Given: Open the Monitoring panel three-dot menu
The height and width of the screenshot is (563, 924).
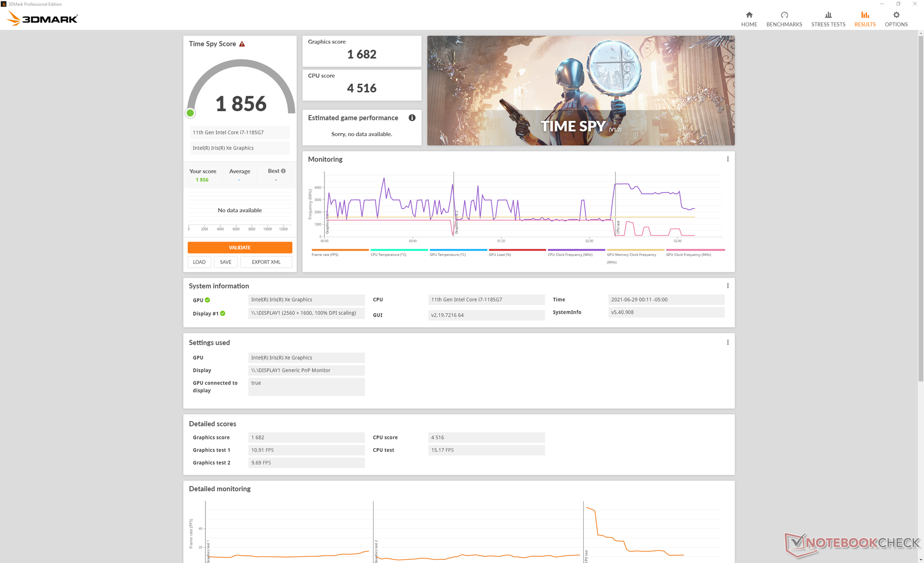Looking at the screenshot, I should (x=728, y=159).
